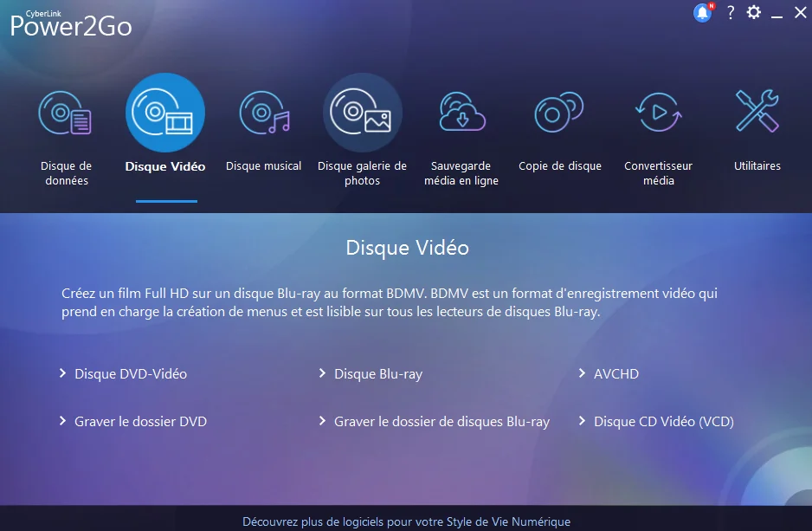The width and height of the screenshot is (812, 531).
Task: Select the Disque de données icon
Action: point(65,113)
